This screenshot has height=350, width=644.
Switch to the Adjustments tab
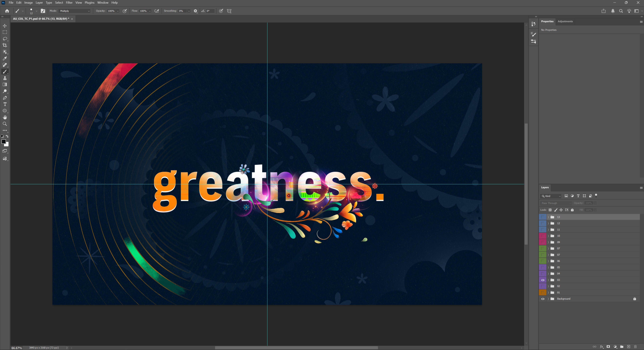point(565,21)
